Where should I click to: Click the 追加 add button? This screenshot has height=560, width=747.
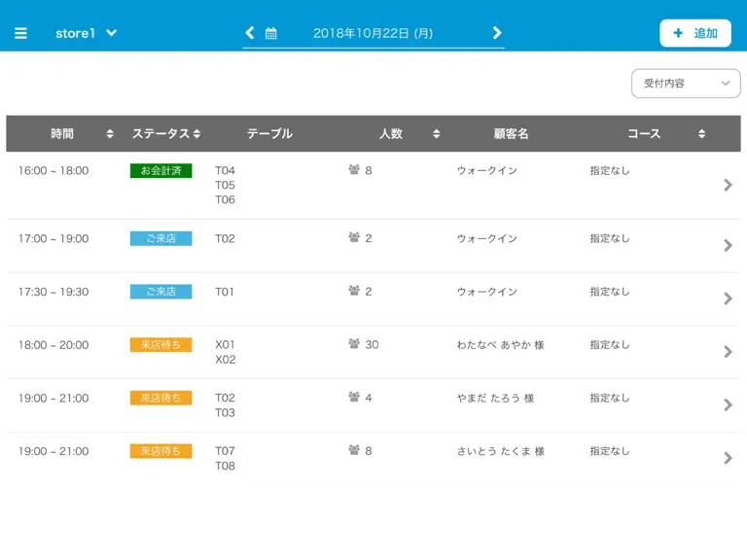695,33
